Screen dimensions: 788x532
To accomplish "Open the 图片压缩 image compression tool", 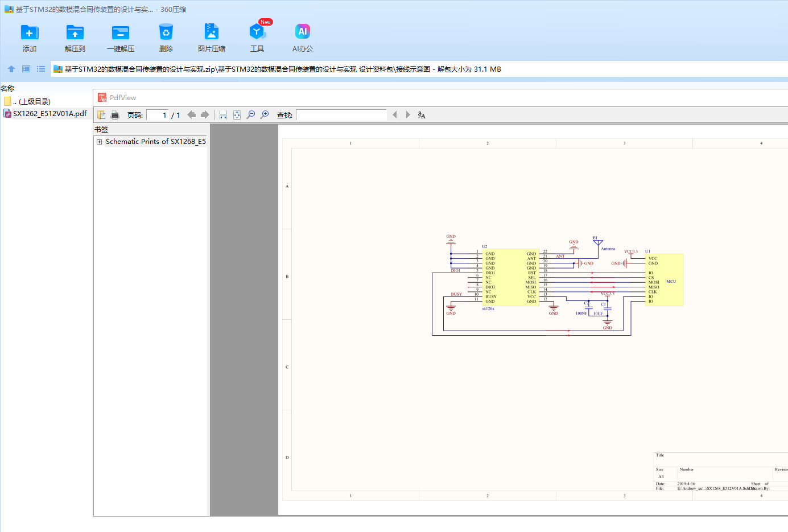I will click(211, 32).
